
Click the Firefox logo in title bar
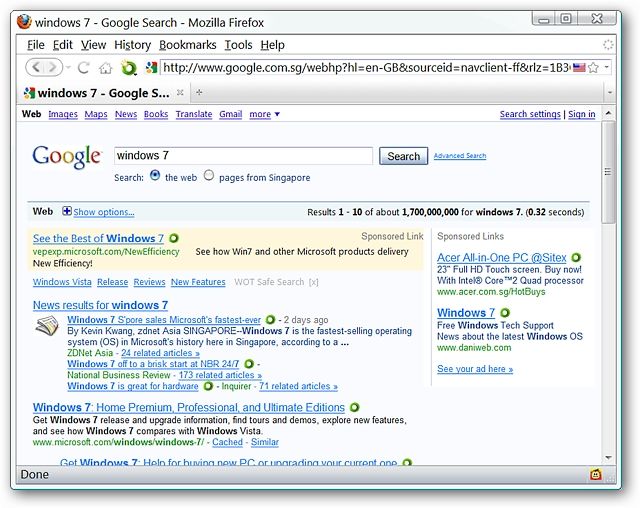pos(24,22)
